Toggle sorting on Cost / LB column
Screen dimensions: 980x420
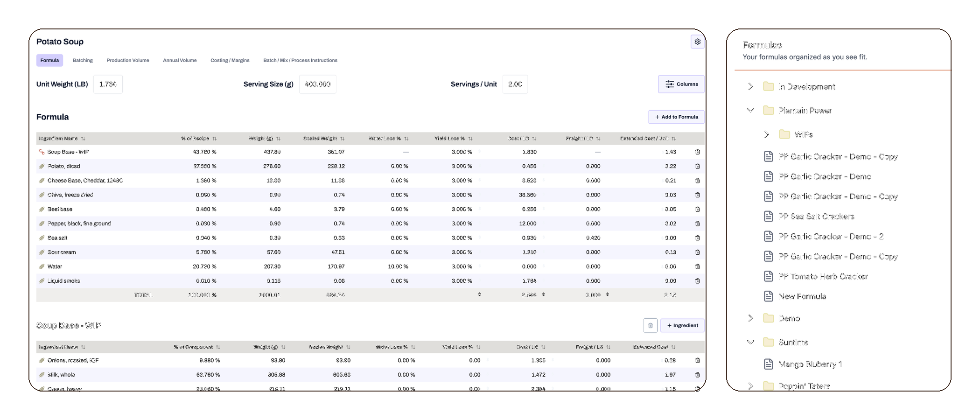coord(535,138)
